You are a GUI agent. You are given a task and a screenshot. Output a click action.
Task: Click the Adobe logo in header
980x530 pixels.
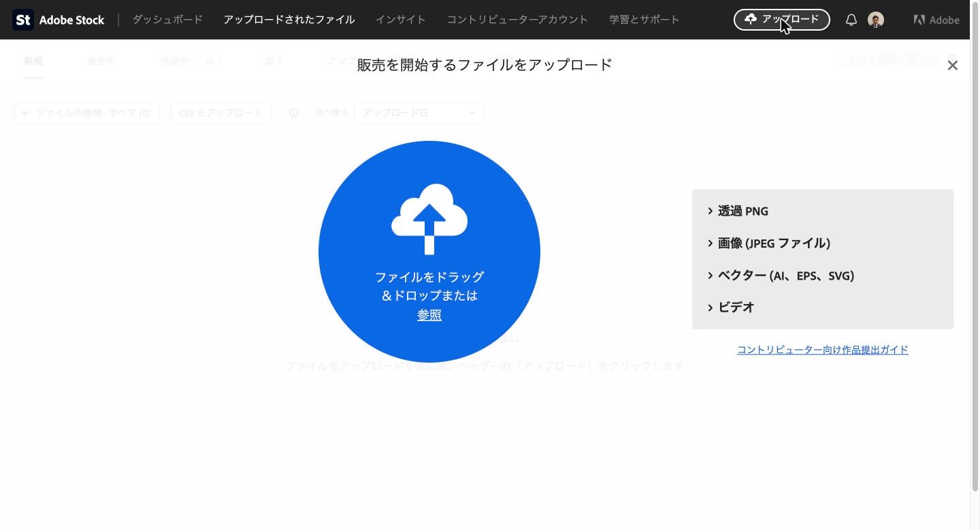pyautogui.click(x=936, y=20)
